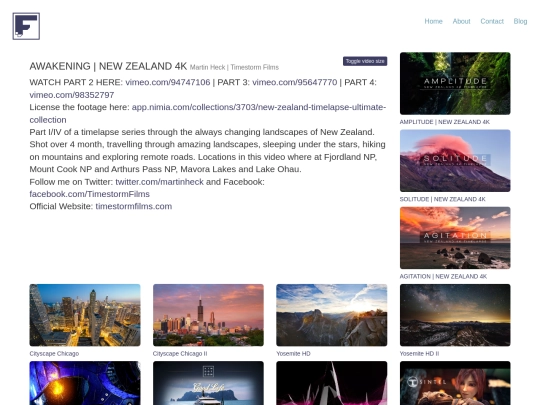
Task: Open the Home menu item
Action: pos(433,21)
